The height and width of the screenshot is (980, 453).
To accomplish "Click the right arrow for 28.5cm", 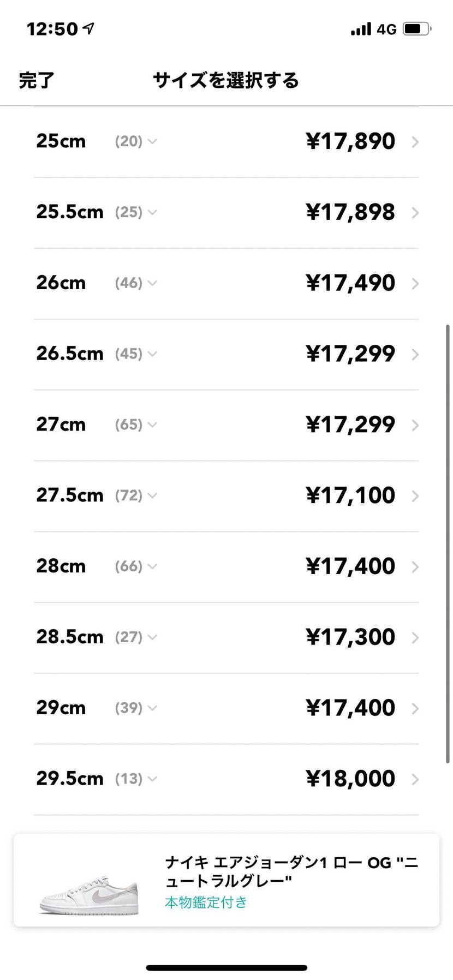I will click(415, 637).
